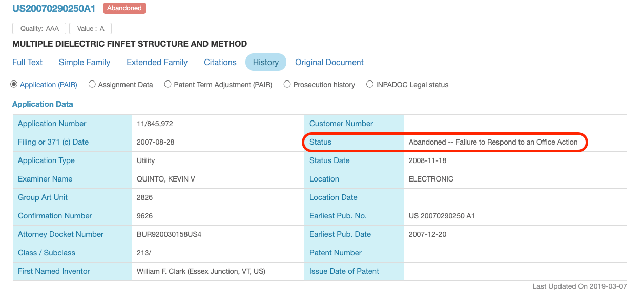Click the examiner name QUINTO, KEVIN V
Viewport: 644px width, 302px height.
click(166, 179)
